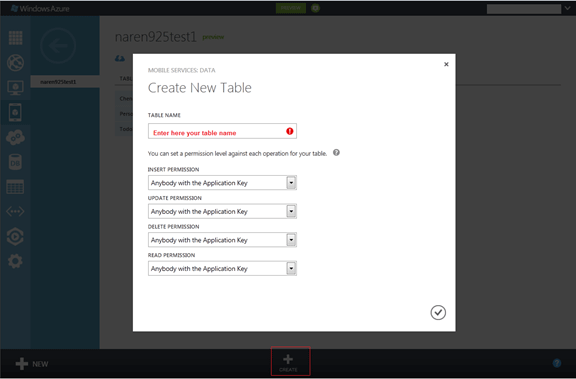Expand the account menu chevron at top right
The image size is (576, 379).
pos(568,8)
